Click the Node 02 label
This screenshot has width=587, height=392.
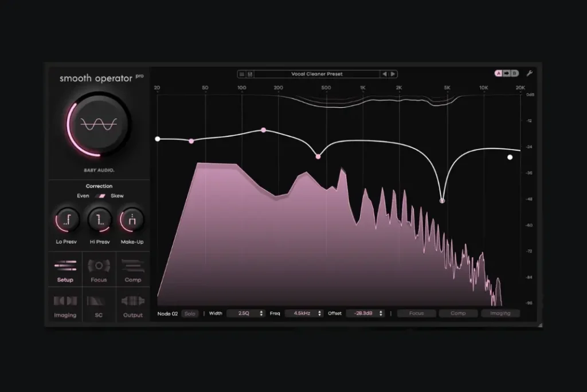[167, 313]
